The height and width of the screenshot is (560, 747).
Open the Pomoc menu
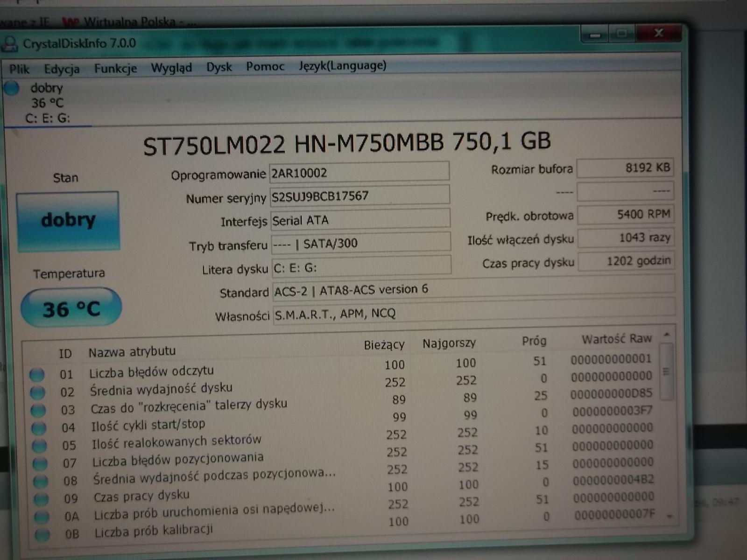(x=265, y=67)
